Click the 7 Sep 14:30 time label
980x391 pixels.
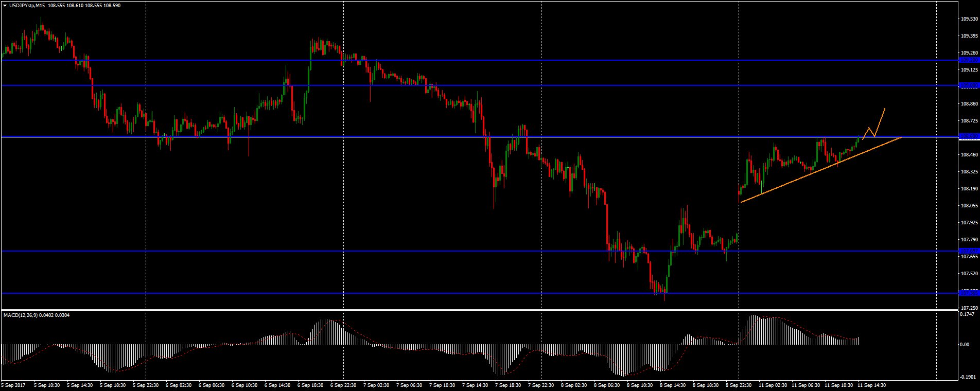475,385
